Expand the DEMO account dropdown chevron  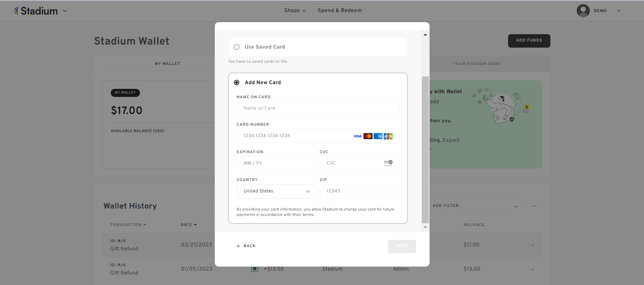coord(619,11)
